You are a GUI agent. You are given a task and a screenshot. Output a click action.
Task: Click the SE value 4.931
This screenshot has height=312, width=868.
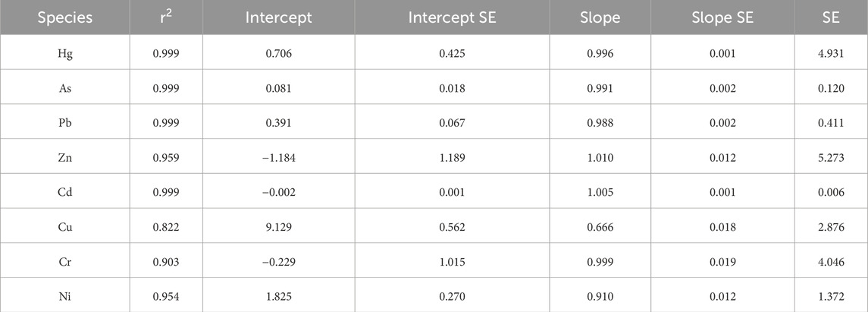click(830, 52)
